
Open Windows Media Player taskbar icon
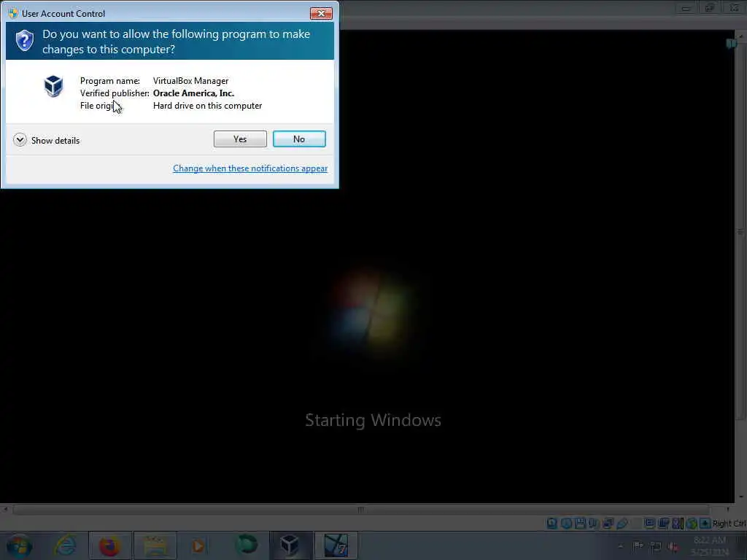click(x=198, y=545)
